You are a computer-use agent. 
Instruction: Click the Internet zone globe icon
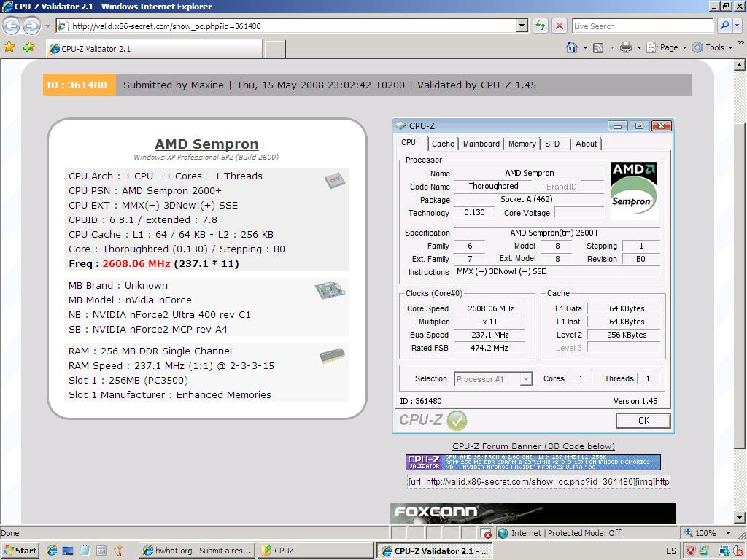(x=503, y=533)
